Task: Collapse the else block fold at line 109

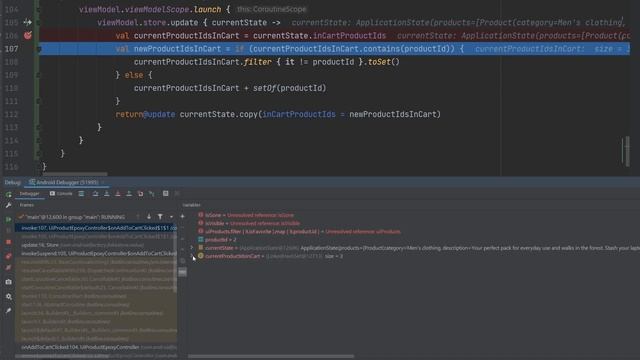Action: [x=38, y=75]
